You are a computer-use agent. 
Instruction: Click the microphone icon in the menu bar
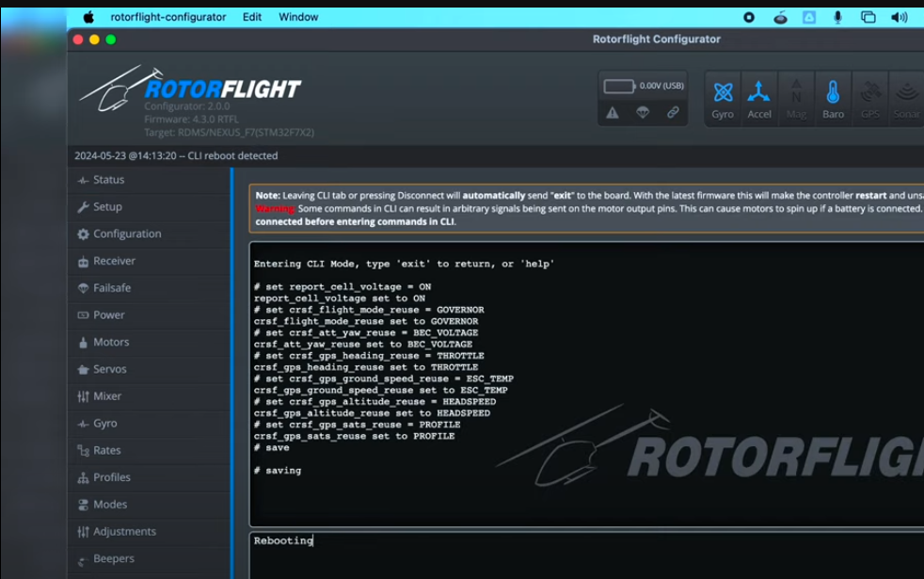click(x=837, y=17)
